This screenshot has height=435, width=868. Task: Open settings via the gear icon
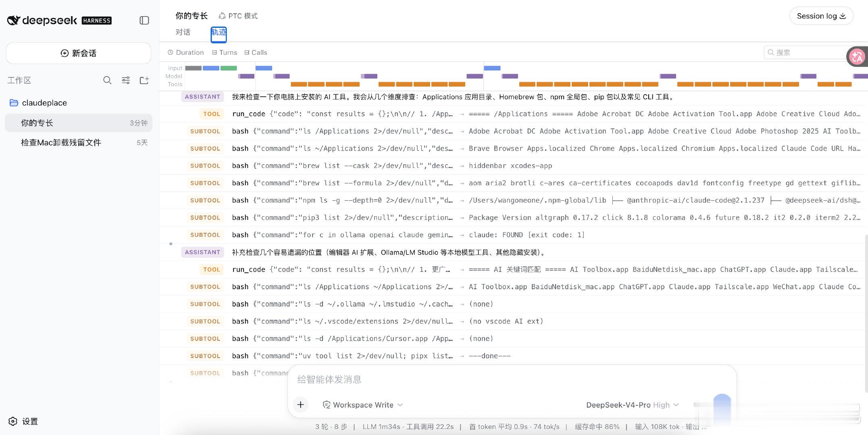(13, 421)
